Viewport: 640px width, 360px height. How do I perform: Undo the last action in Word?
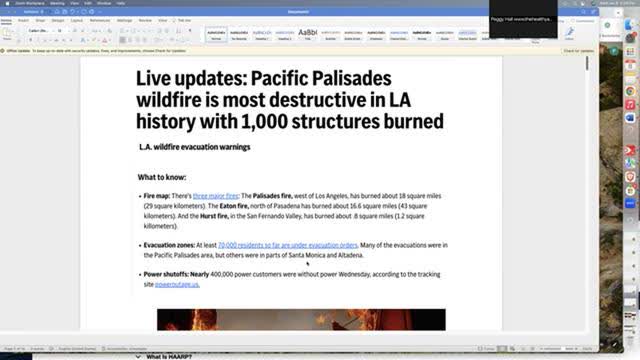(73, 12)
